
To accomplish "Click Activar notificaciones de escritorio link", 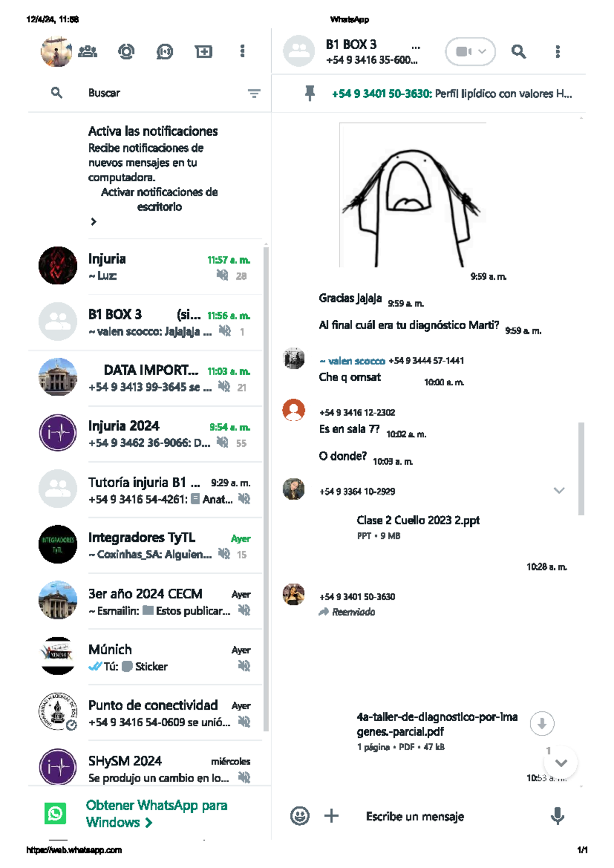I will tap(159, 199).
